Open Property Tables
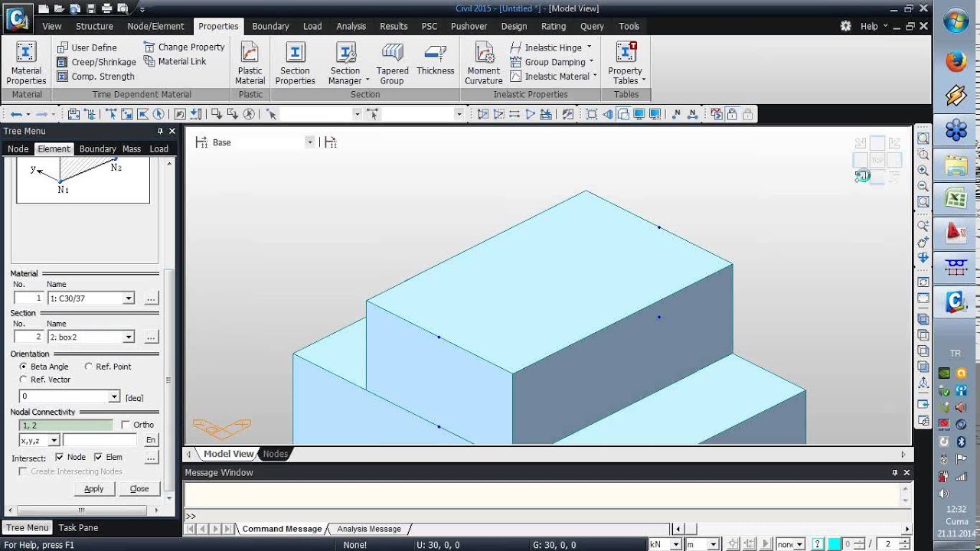 [626, 63]
